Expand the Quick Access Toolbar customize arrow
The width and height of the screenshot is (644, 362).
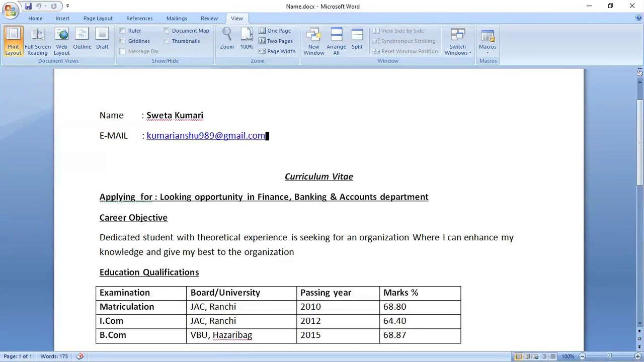click(68, 7)
